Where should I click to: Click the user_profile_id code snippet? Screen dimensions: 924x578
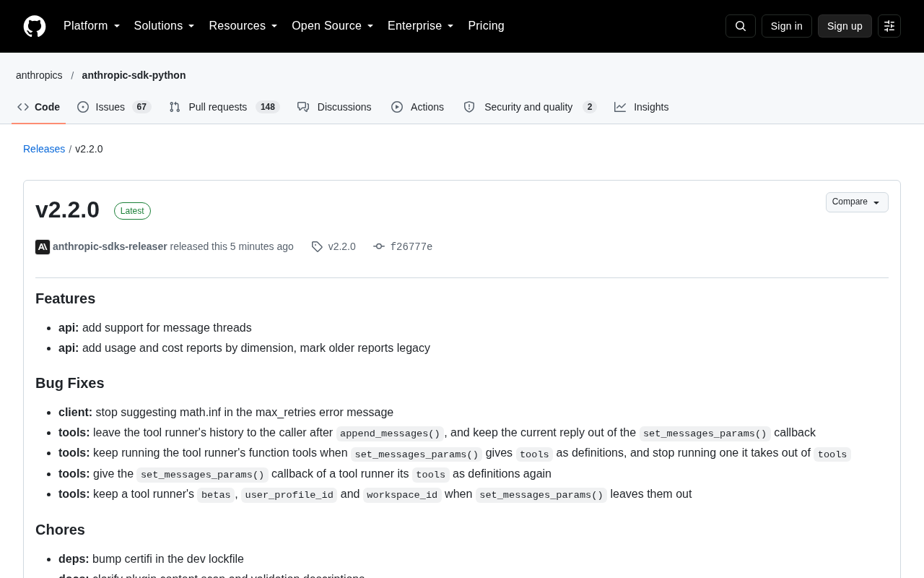point(289,495)
